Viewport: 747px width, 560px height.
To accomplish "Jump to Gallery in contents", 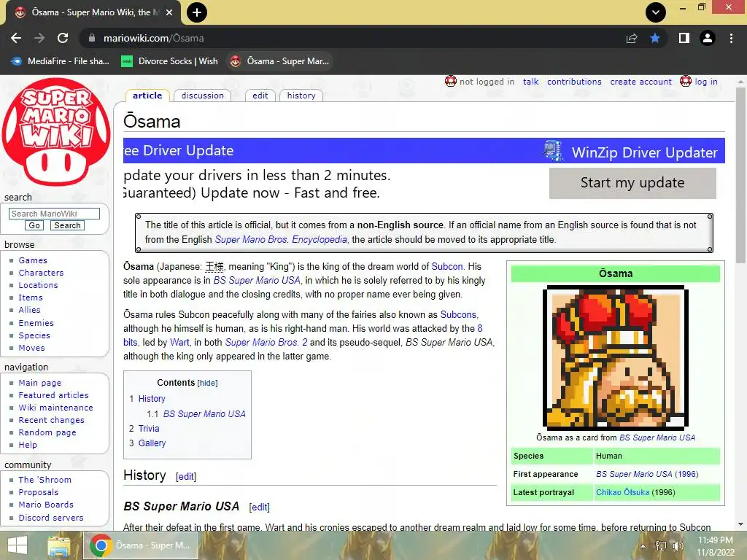I will click(x=152, y=443).
